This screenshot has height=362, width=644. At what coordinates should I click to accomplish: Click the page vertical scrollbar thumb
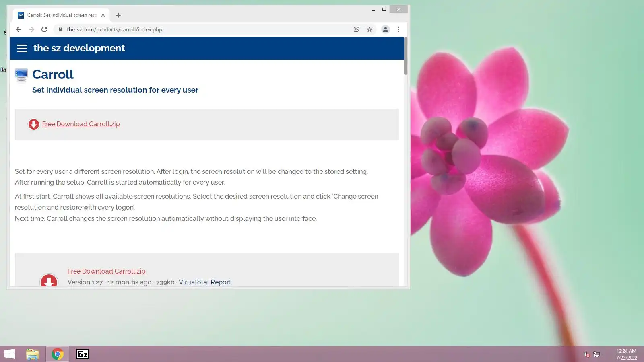coord(406,56)
